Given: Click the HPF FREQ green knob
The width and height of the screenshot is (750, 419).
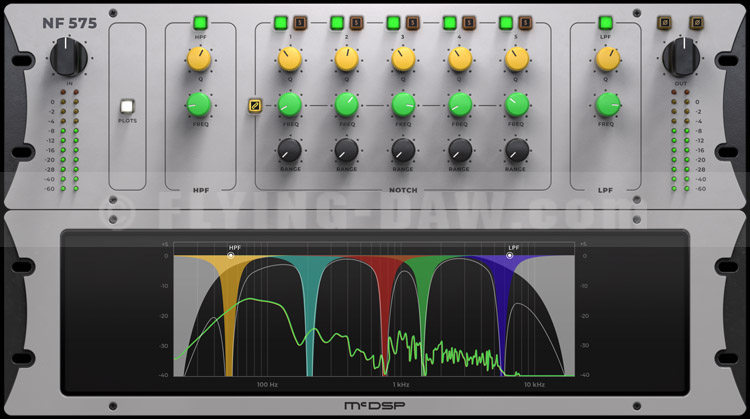Looking at the screenshot, I should tap(199, 105).
